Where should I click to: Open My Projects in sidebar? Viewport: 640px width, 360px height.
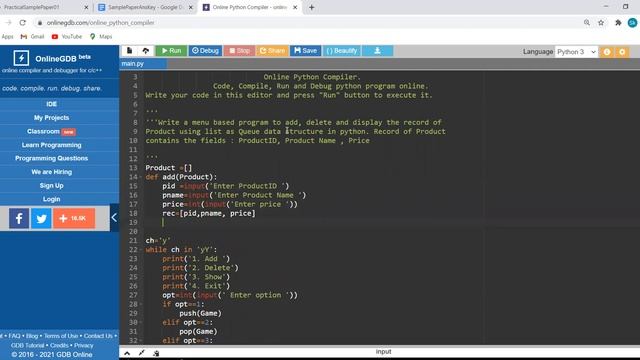click(51, 118)
